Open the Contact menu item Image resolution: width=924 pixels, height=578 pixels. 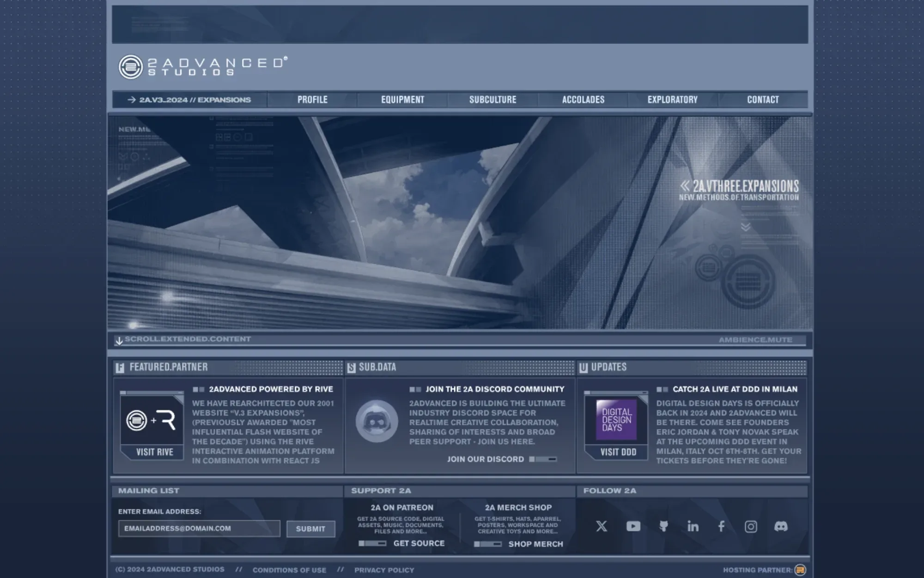763,99
